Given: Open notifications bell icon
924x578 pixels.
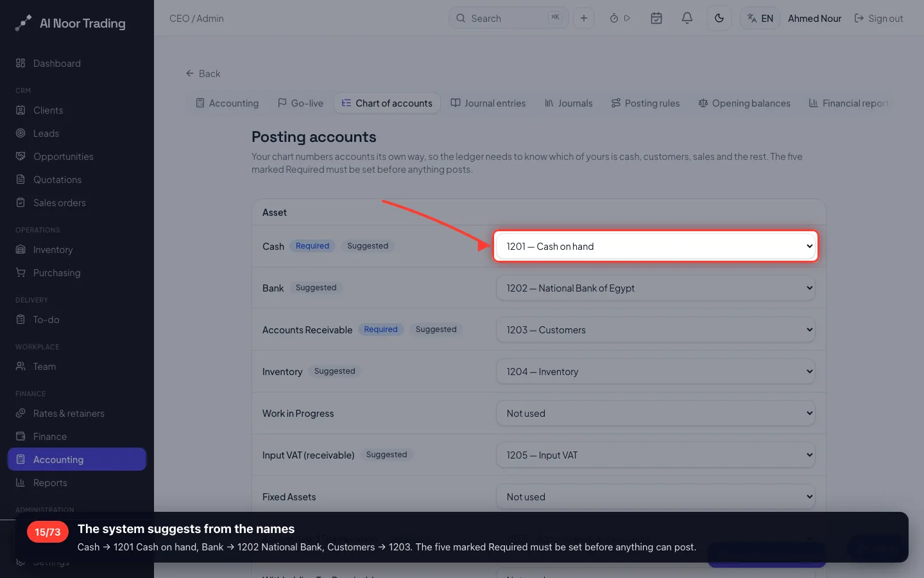Looking at the screenshot, I should point(687,18).
